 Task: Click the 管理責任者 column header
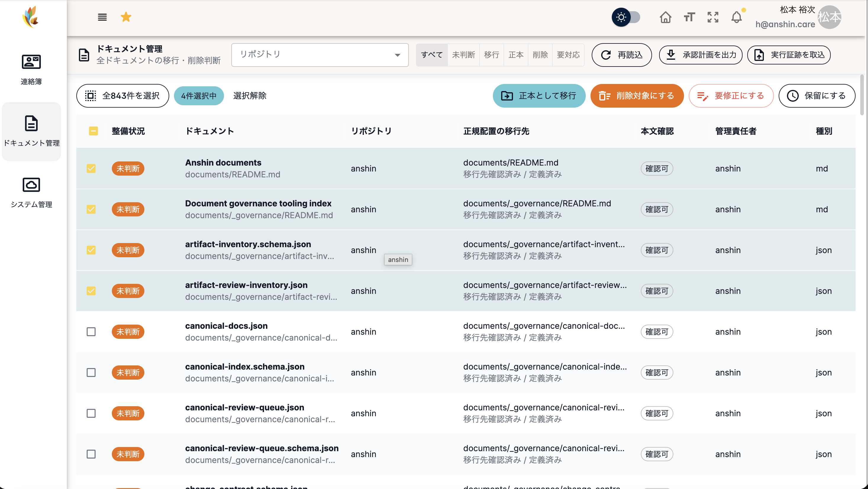click(735, 131)
